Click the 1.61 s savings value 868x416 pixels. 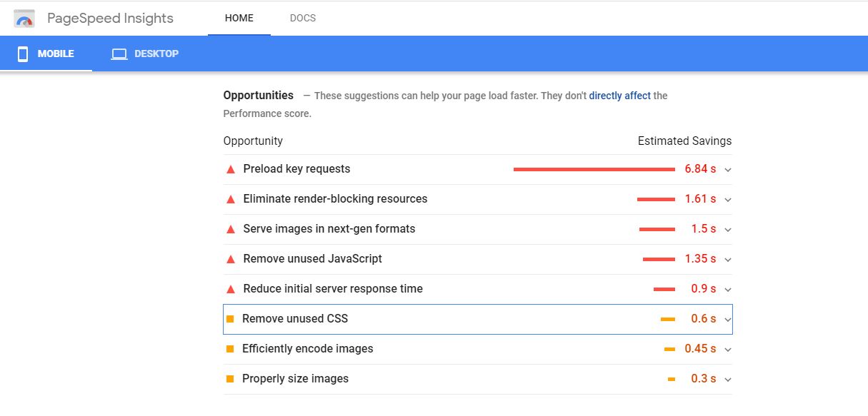(700, 199)
